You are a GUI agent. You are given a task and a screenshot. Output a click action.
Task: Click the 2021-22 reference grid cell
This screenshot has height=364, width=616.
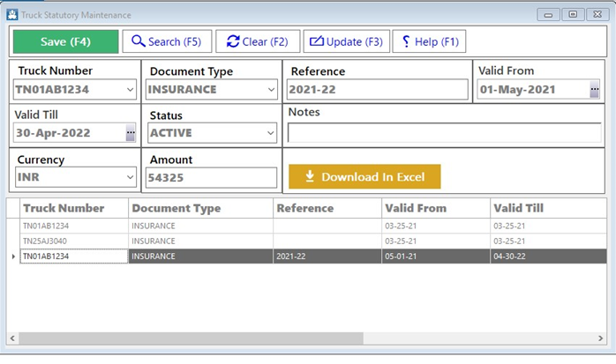tap(327, 256)
